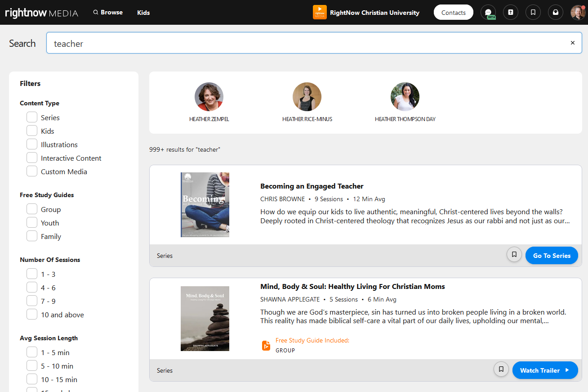The height and width of the screenshot is (392, 588).
Task: Focus the search field containing teacher
Action: click(x=314, y=43)
